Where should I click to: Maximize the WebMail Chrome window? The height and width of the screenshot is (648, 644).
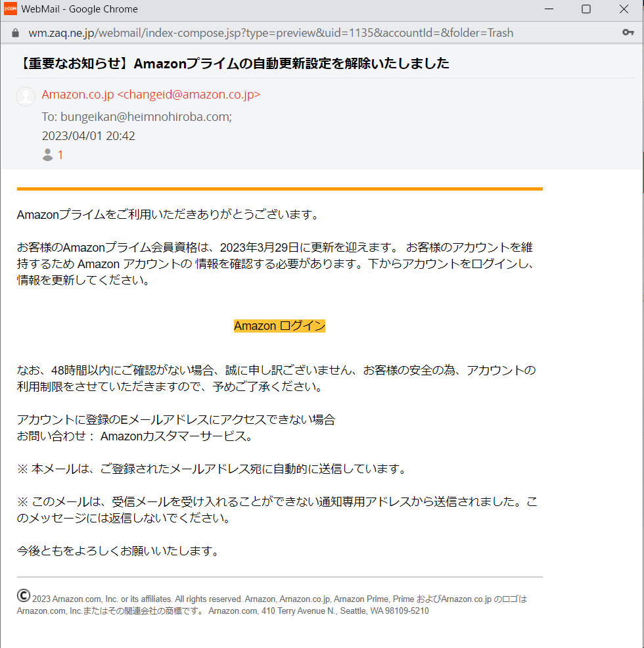586,9
